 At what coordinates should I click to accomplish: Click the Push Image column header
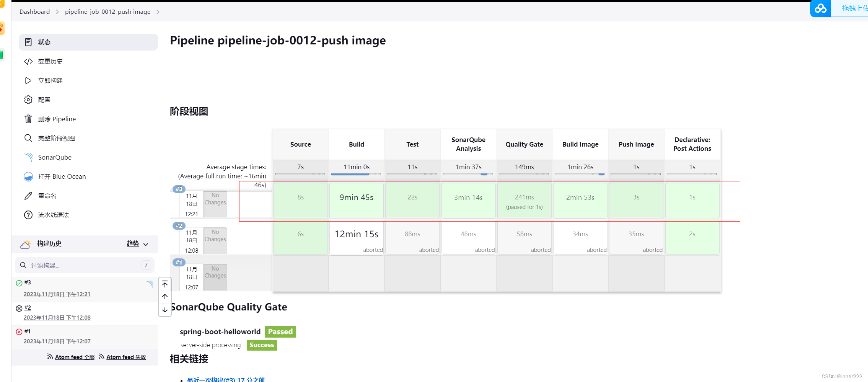[x=636, y=144]
